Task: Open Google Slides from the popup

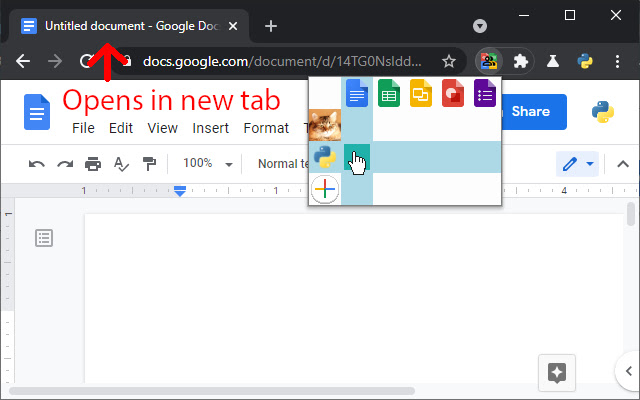Action: pos(421,94)
